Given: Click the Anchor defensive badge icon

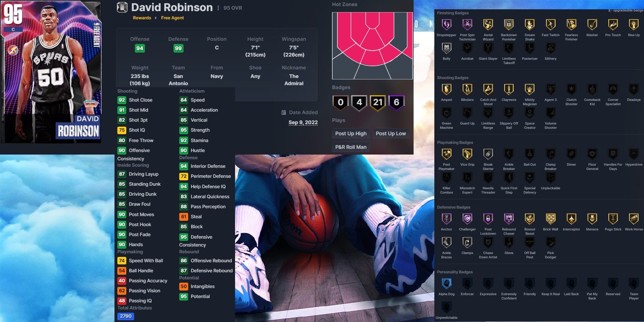Looking at the screenshot, I should click(x=447, y=219).
